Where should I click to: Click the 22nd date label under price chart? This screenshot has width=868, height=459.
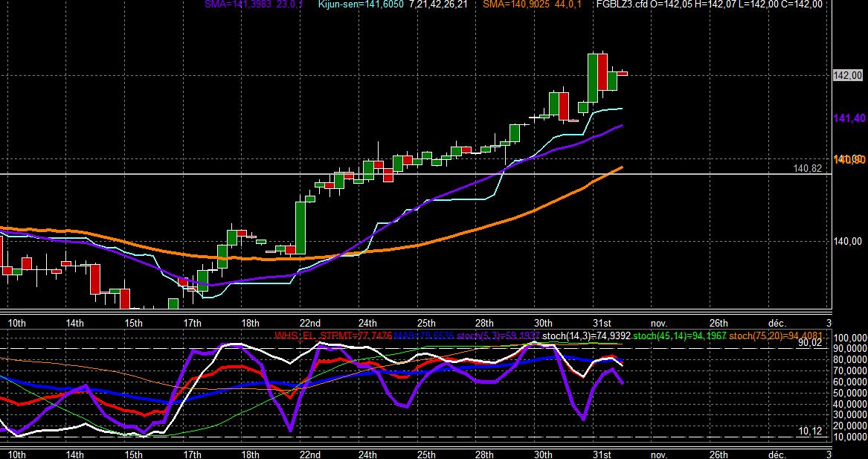pos(309,324)
